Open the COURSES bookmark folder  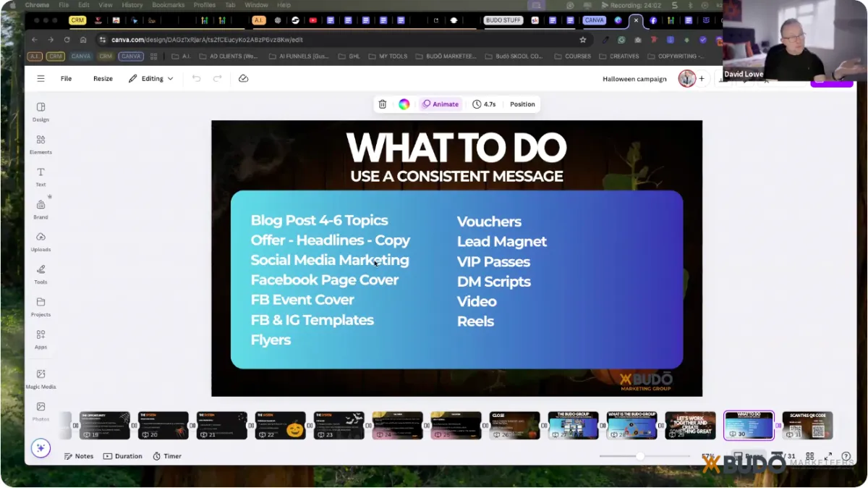(x=572, y=56)
